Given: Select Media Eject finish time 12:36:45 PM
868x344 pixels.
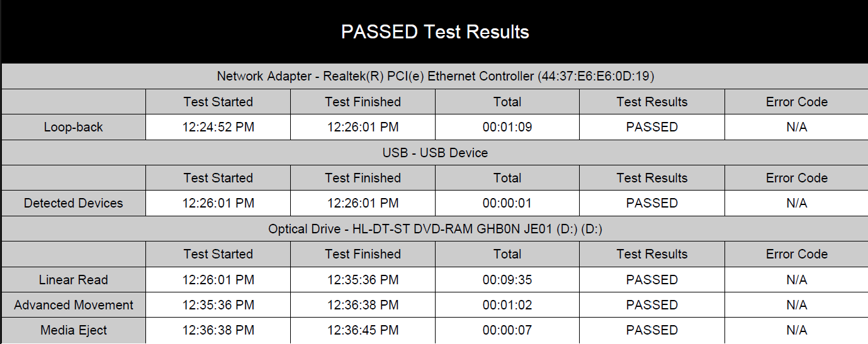Looking at the screenshot, I should (363, 331).
